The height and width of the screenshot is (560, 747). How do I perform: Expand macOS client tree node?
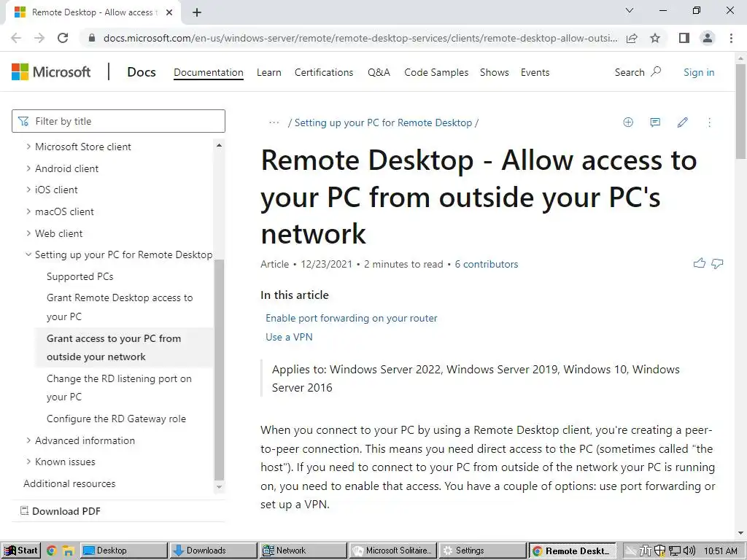(28, 211)
